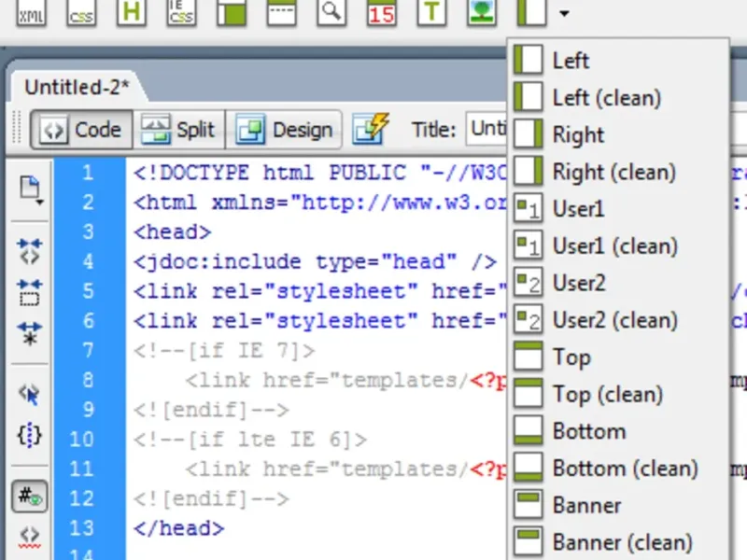Click the XML toolbar icon
This screenshot has width=747, height=560.
(x=32, y=13)
